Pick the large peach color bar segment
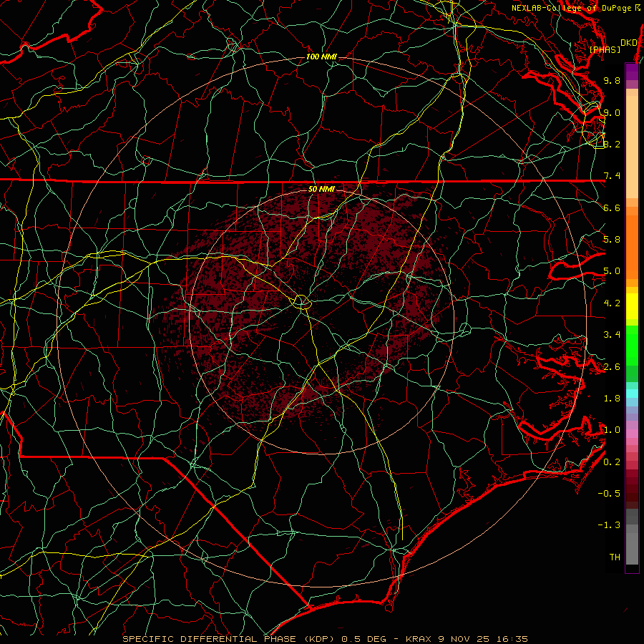The width and height of the screenshot is (644, 644). (632, 147)
